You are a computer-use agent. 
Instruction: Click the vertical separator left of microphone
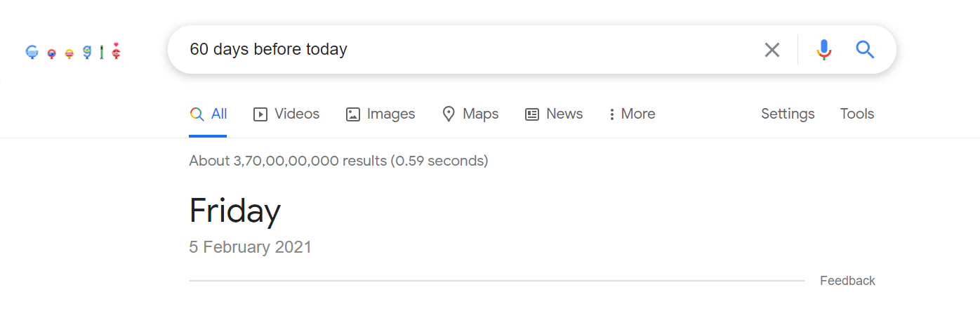pos(798,50)
